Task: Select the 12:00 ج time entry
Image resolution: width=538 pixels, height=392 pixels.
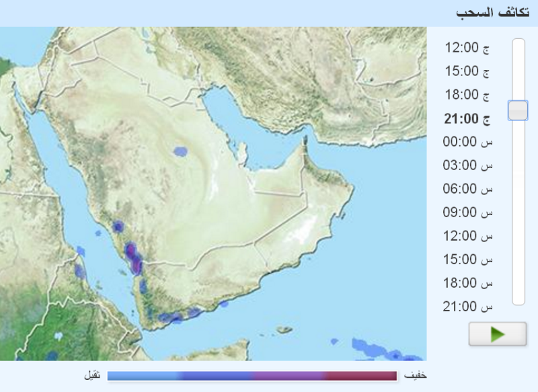Action: (467, 48)
